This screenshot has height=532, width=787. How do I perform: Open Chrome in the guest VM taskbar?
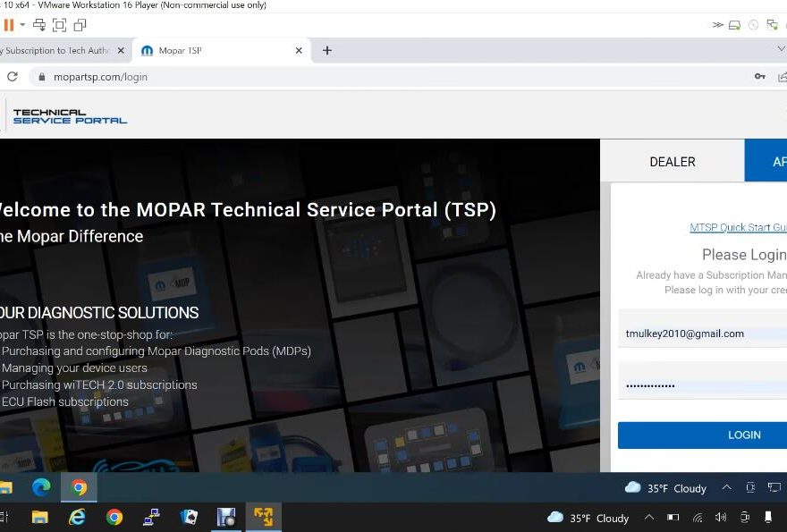79,487
